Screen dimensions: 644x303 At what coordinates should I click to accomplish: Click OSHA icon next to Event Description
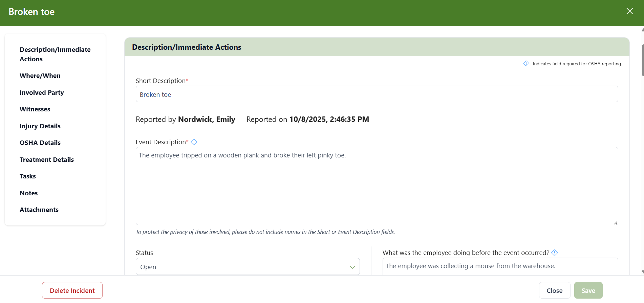click(x=194, y=142)
